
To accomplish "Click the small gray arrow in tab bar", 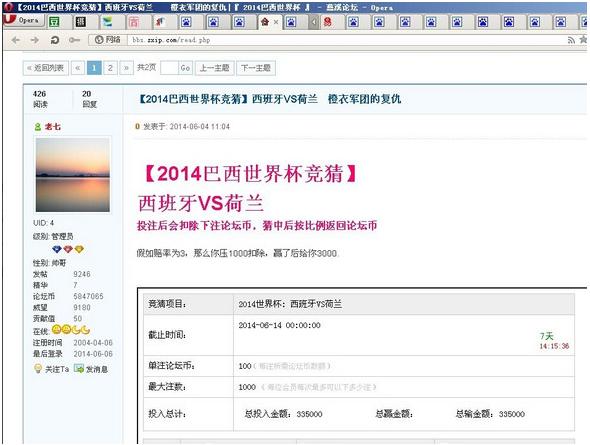I will [314, 22].
